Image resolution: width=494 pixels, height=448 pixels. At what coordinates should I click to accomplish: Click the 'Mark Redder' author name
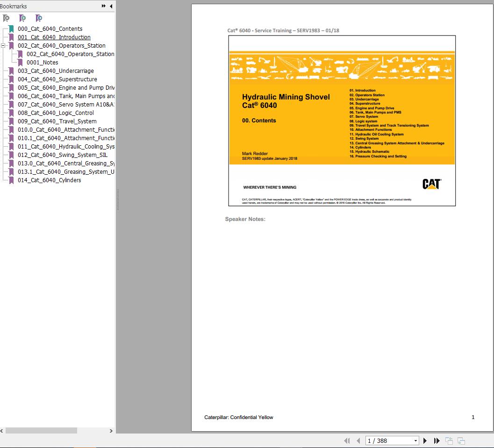point(255,154)
